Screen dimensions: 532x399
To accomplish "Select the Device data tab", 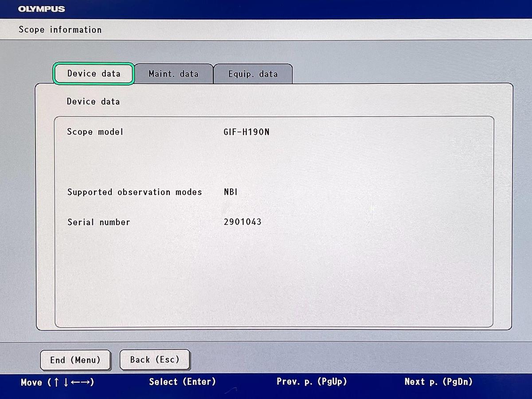I will pos(94,74).
